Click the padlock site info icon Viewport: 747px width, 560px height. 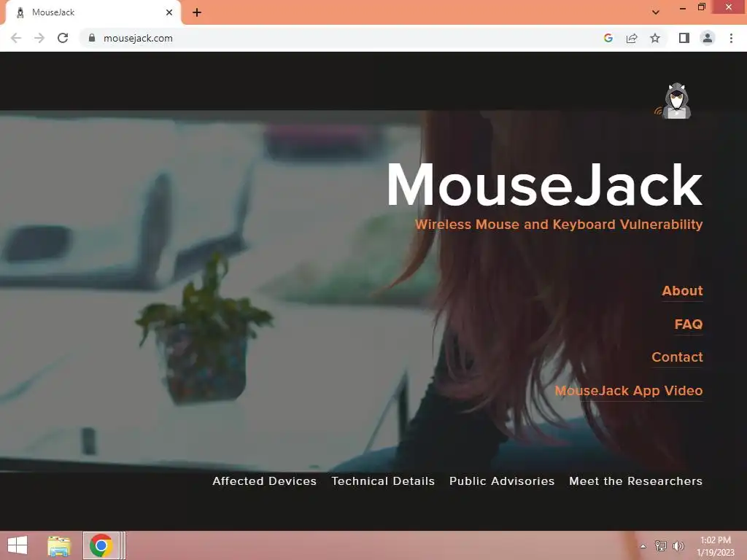point(92,38)
